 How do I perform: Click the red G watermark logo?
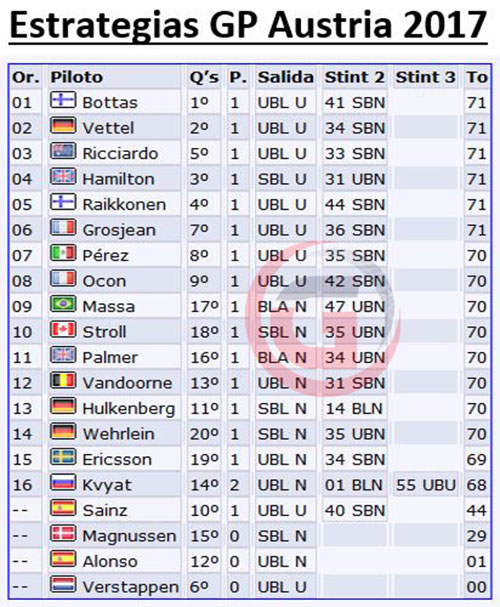pos(322,318)
